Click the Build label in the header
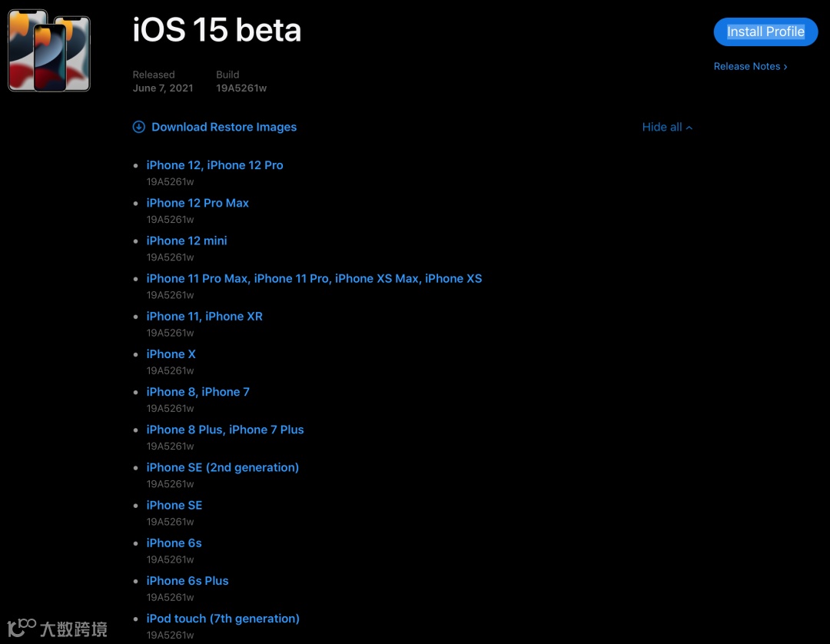 pyautogui.click(x=227, y=75)
